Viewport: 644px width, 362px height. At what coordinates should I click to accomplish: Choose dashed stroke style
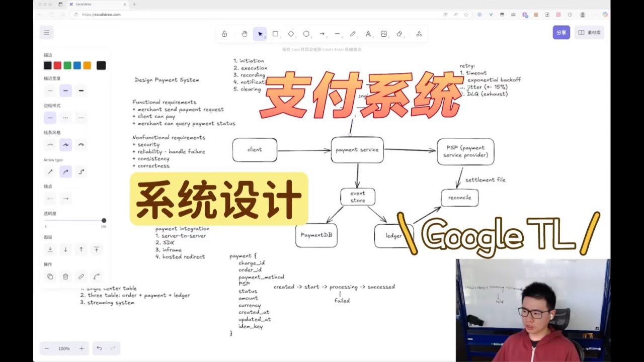pos(65,118)
